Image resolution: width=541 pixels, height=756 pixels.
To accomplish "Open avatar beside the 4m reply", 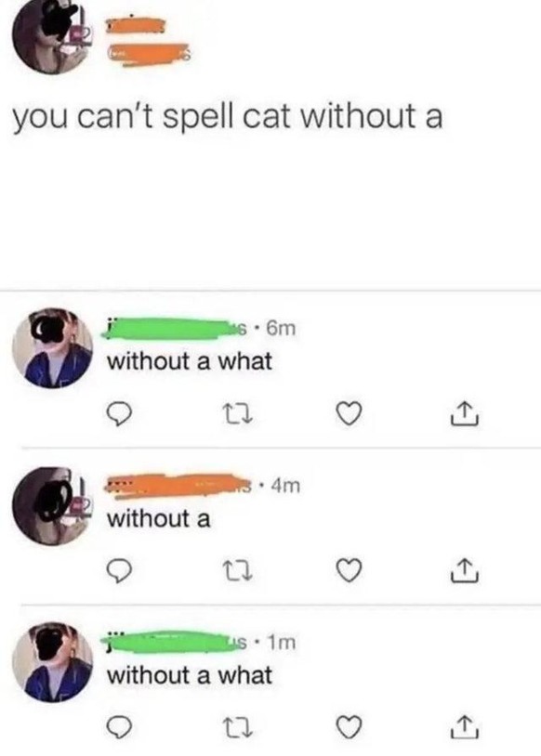I will [52, 506].
